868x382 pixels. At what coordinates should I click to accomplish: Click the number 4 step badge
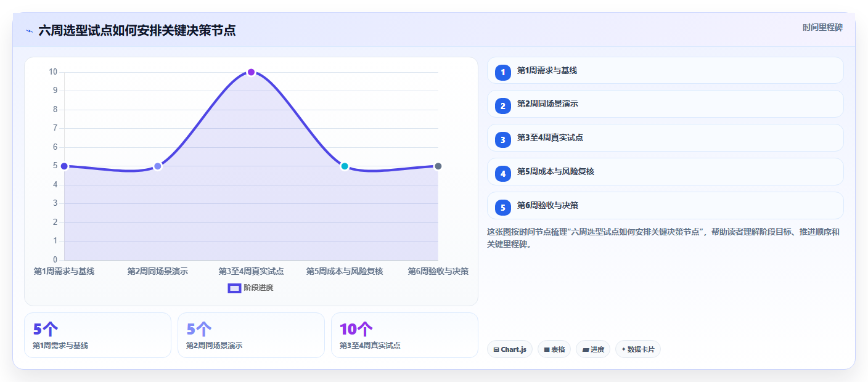coord(503,174)
